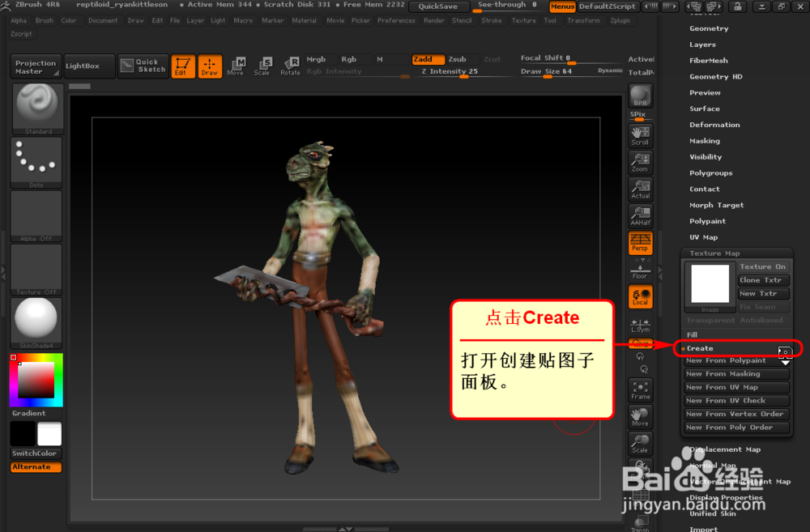Open LightBox

coord(89,66)
